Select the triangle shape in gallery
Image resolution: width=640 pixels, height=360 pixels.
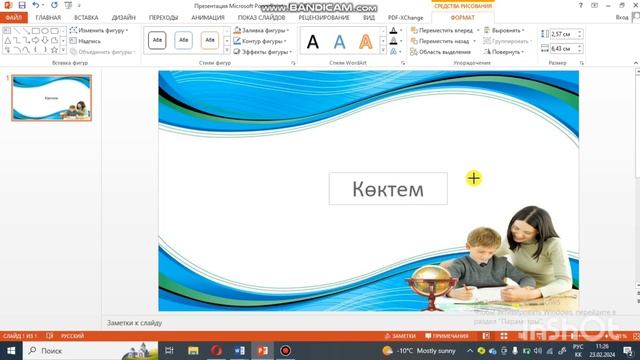(x=7, y=40)
